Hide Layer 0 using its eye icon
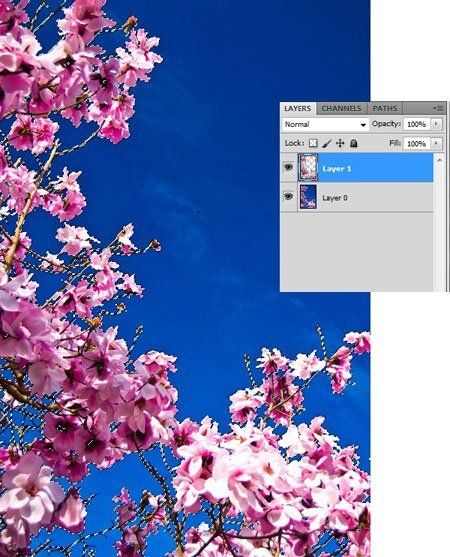Image resolution: width=450 pixels, height=557 pixels. [x=288, y=196]
